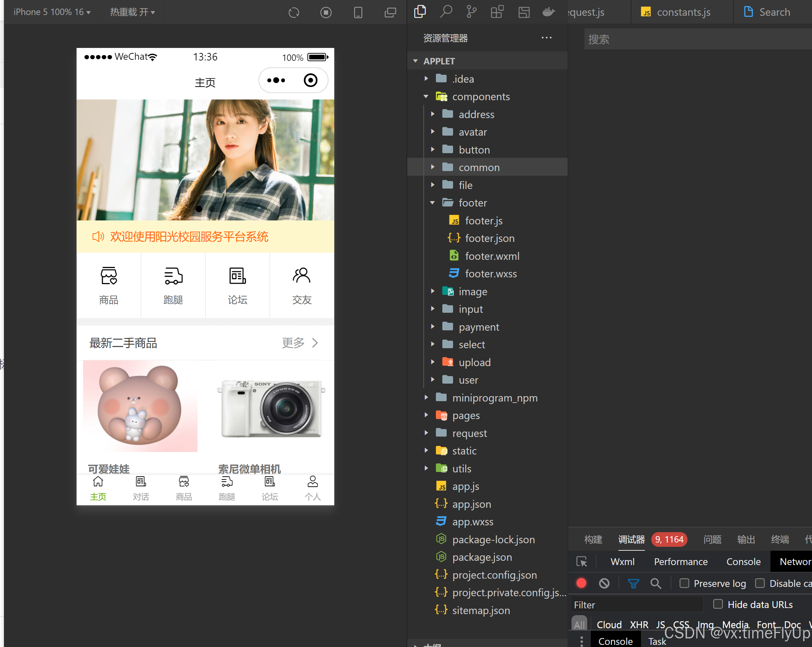812x647 pixels.
Task: Enable the Preserve log checkbox
Action: point(684,583)
